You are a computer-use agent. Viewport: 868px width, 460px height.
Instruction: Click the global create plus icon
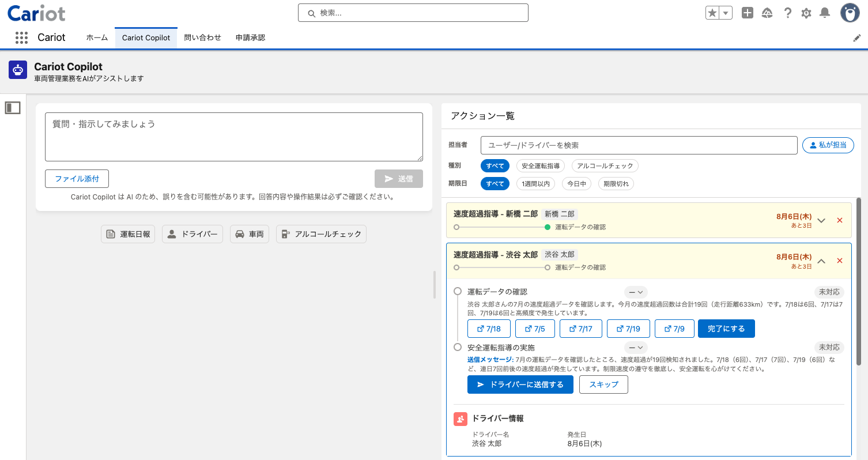coord(748,13)
